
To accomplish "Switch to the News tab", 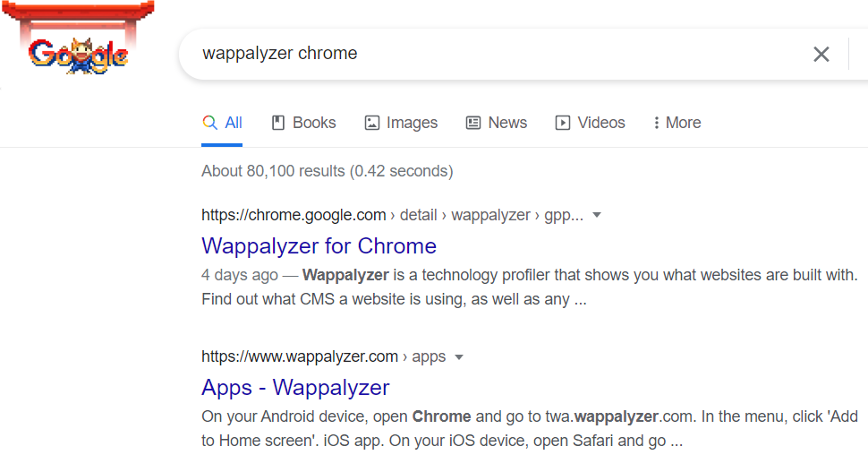I will click(x=497, y=123).
